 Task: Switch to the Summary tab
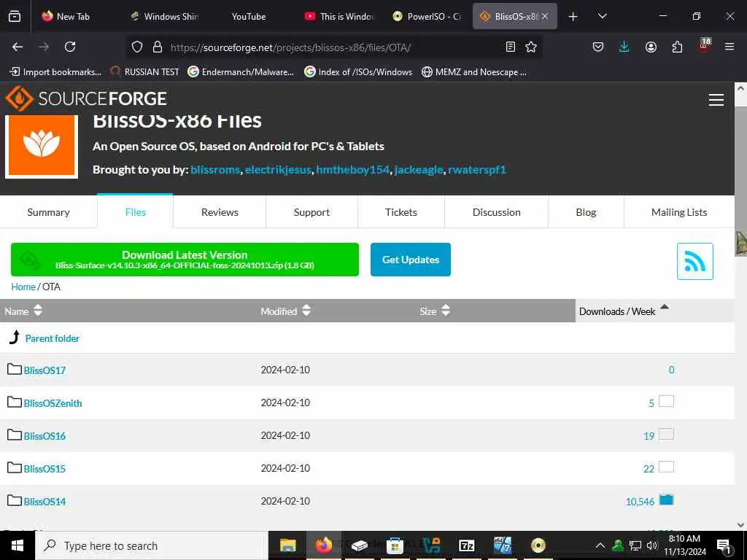click(49, 212)
